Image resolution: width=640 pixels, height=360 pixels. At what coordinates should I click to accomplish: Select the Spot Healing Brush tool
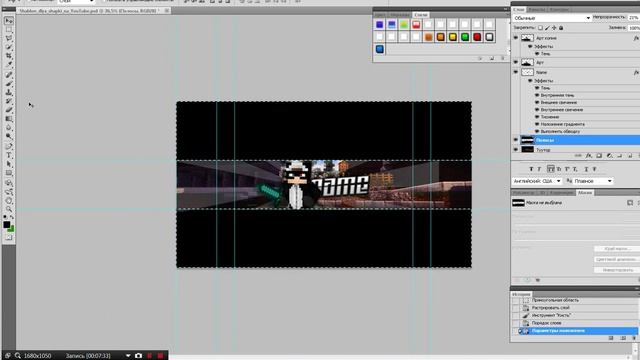tap(9, 75)
